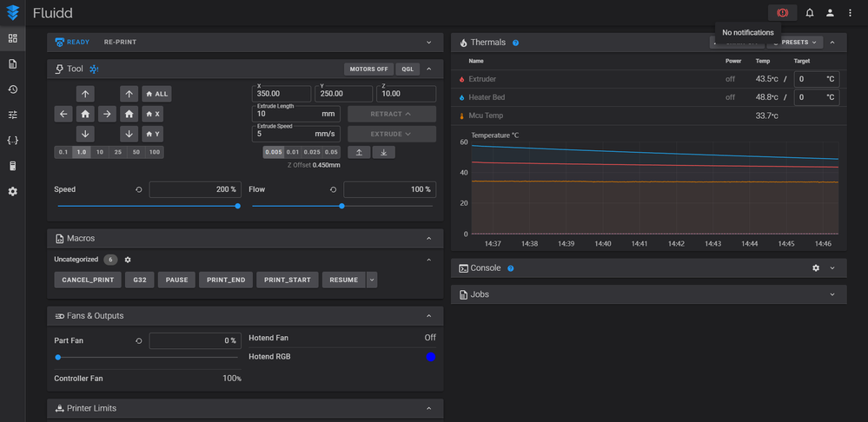
Task: Click the Hotend RGB blue color swatch
Action: (431, 357)
